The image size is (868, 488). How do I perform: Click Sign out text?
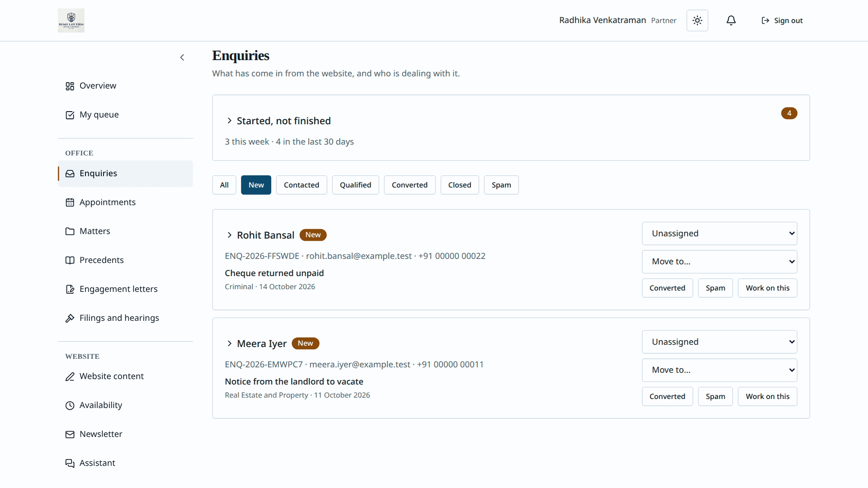point(788,20)
